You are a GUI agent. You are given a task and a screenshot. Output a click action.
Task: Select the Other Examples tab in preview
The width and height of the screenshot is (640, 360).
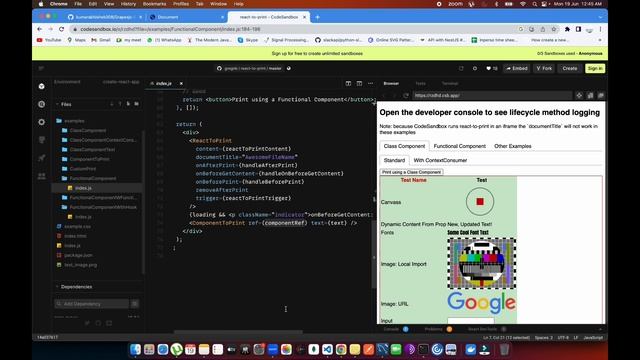click(513, 146)
